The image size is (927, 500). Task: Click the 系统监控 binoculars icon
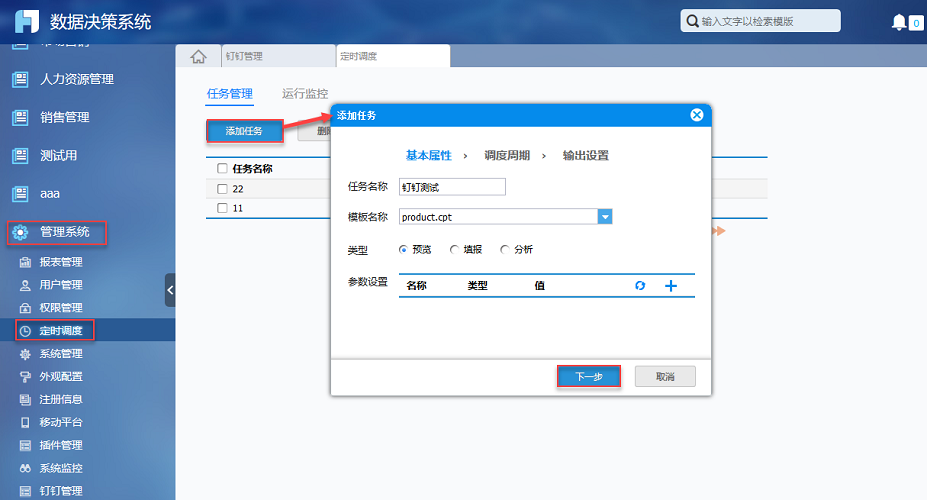25,468
